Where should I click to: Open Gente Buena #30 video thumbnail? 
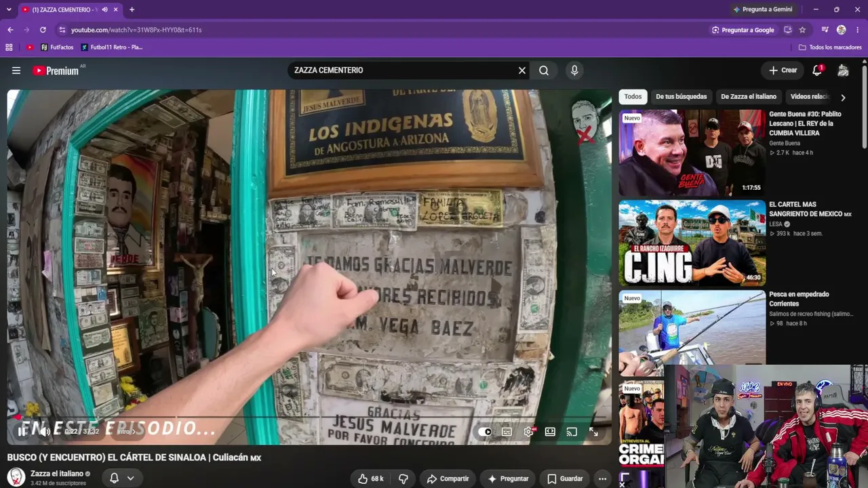692,152
